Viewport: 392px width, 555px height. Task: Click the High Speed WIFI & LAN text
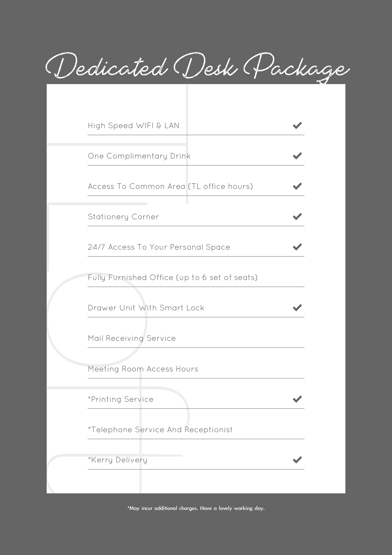tap(134, 126)
